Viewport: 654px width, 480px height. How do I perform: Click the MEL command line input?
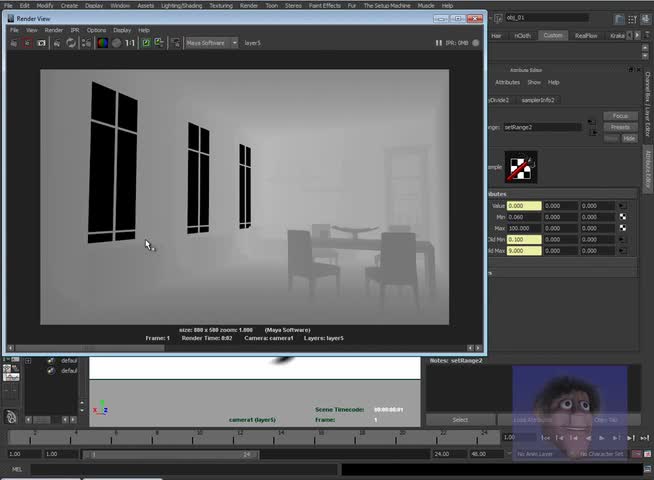[x=184, y=469]
